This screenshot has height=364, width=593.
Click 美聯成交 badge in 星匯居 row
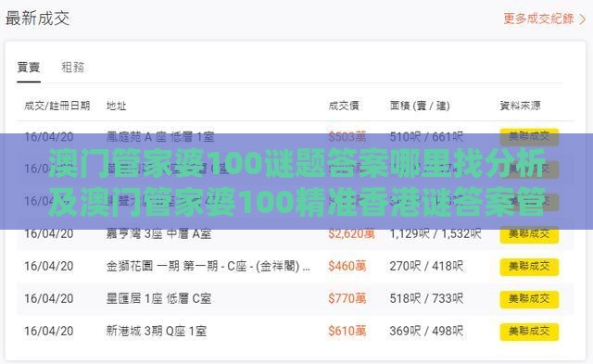[x=529, y=299]
